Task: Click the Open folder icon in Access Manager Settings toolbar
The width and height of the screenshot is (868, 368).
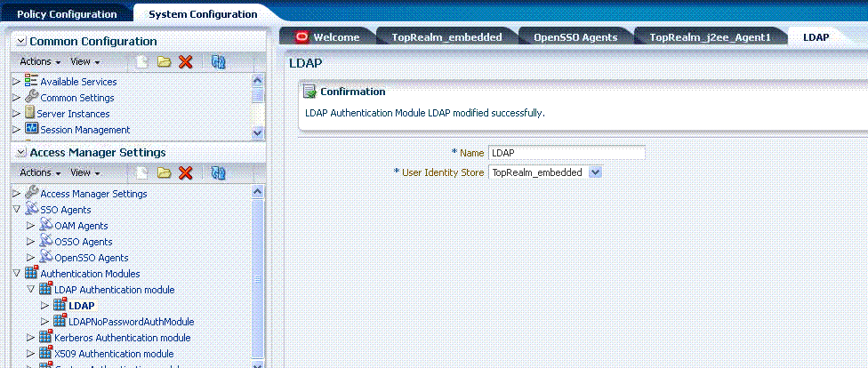Action: tap(164, 172)
